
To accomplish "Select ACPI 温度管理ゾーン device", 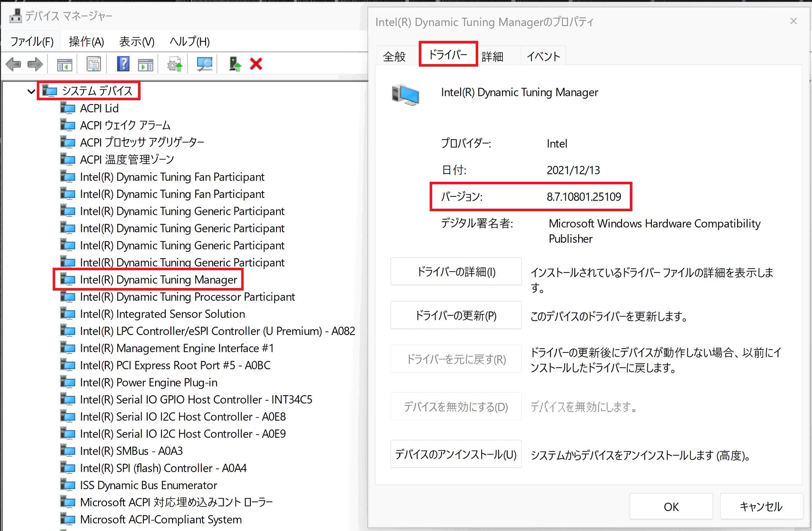I will 127,160.
